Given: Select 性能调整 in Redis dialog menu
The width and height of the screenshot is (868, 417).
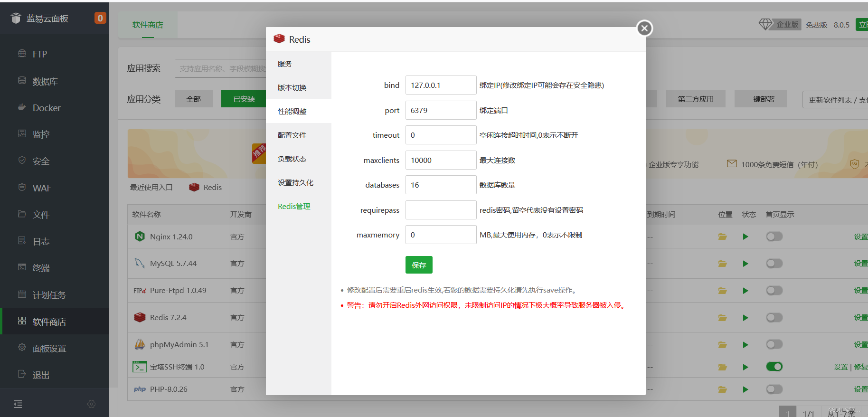Looking at the screenshot, I should [299, 111].
